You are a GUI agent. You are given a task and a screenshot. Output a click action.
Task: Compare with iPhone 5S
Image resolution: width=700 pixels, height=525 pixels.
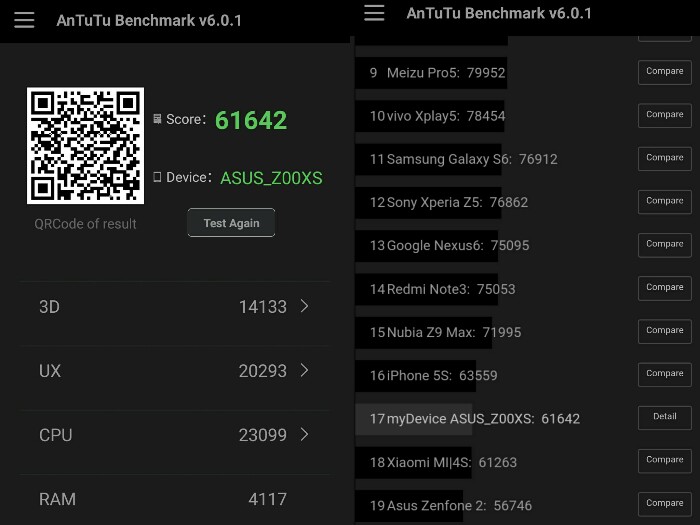click(665, 374)
